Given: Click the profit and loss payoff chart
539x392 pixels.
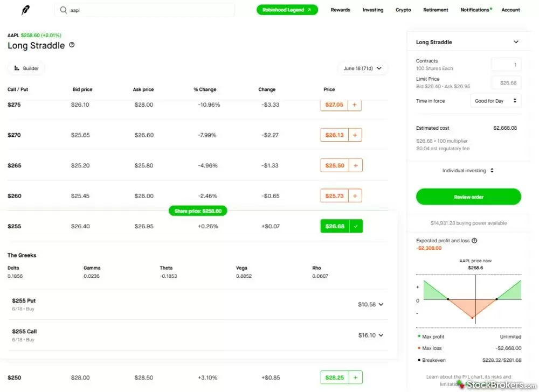Looking at the screenshot, I should coord(469,300).
